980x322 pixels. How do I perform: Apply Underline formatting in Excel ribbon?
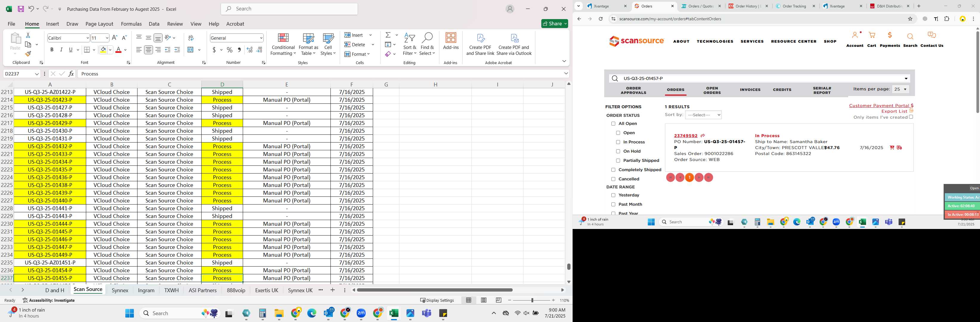point(71,50)
